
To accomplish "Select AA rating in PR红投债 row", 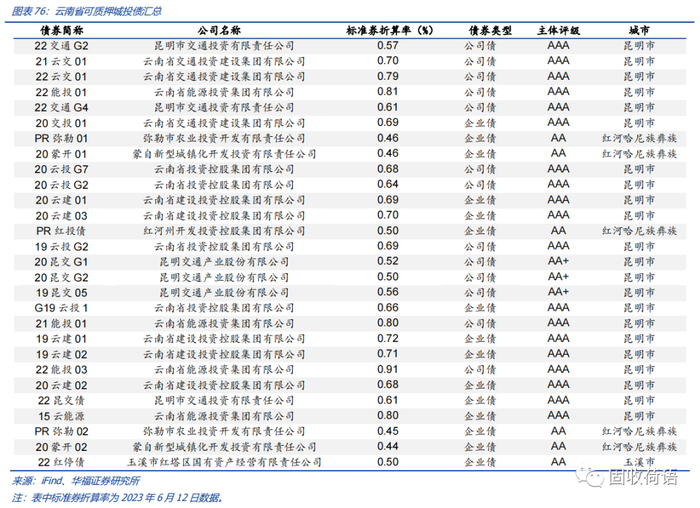I will click(558, 231).
